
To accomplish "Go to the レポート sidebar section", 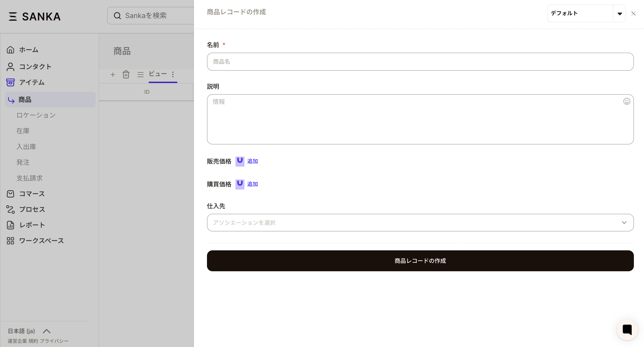I will (32, 225).
